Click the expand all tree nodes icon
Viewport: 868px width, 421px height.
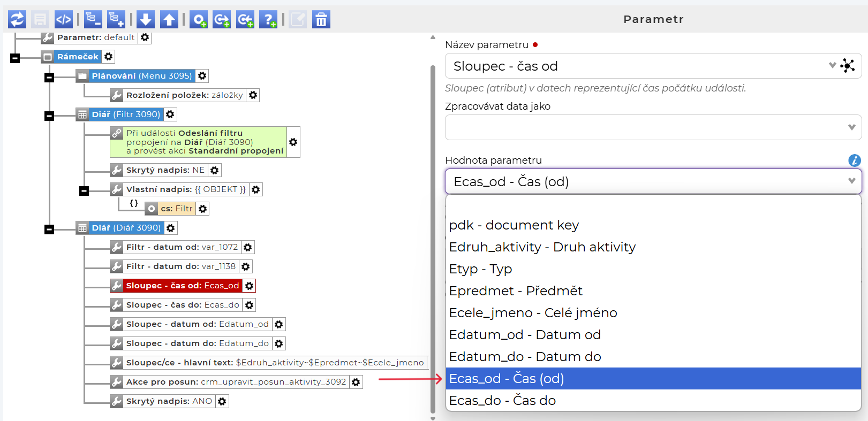[x=116, y=20]
